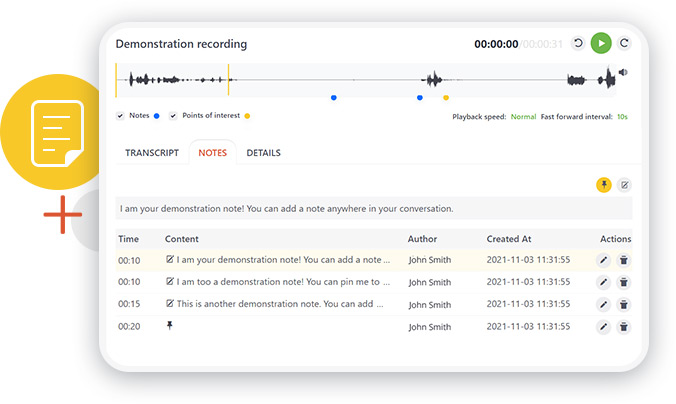This screenshot has width=676, height=404.
Task: Click the add note icon beside pin
Action: click(x=624, y=185)
